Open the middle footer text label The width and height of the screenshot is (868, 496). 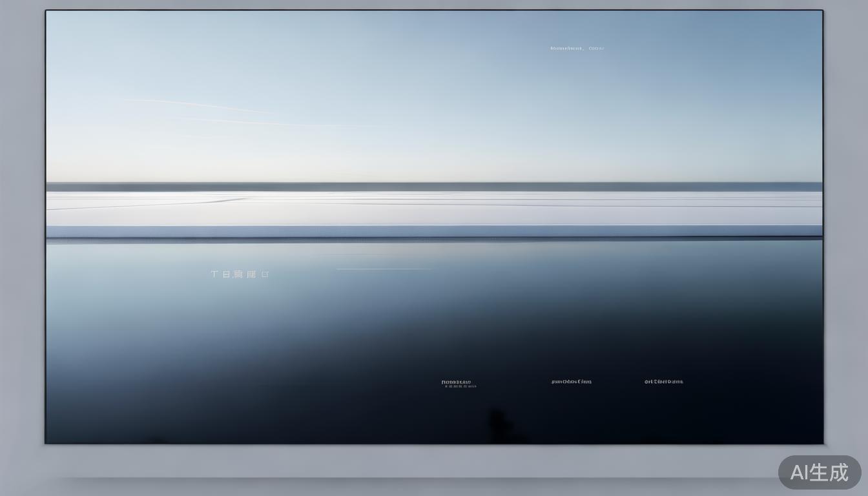pos(571,382)
